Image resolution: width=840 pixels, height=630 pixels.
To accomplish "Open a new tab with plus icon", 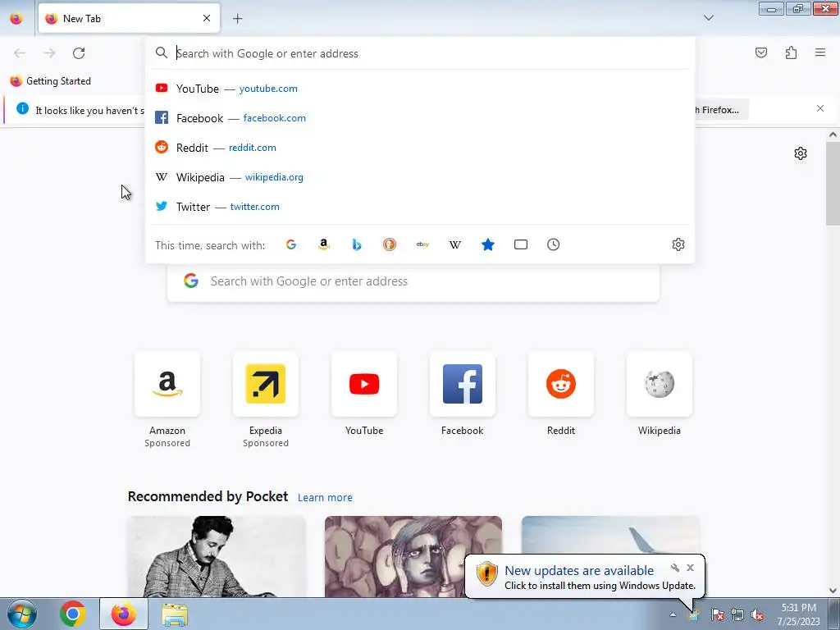I will tap(237, 19).
